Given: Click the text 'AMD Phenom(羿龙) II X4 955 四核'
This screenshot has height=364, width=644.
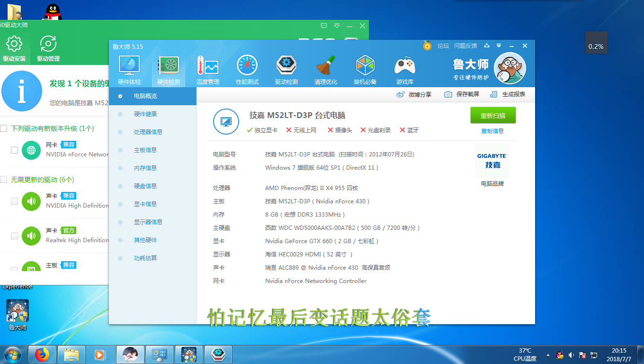Looking at the screenshot, I should (x=312, y=188).
